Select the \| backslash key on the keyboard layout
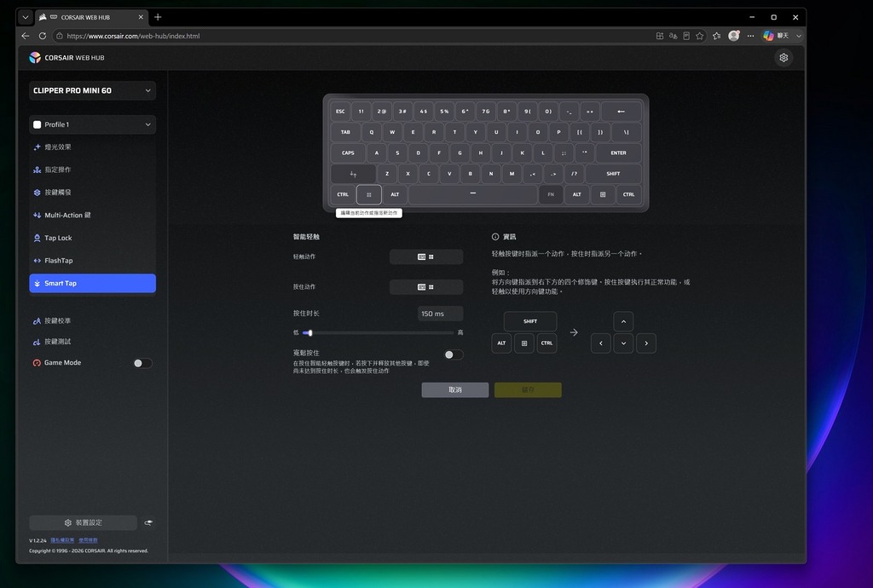Image resolution: width=873 pixels, height=588 pixels. (x=627, y=132)
